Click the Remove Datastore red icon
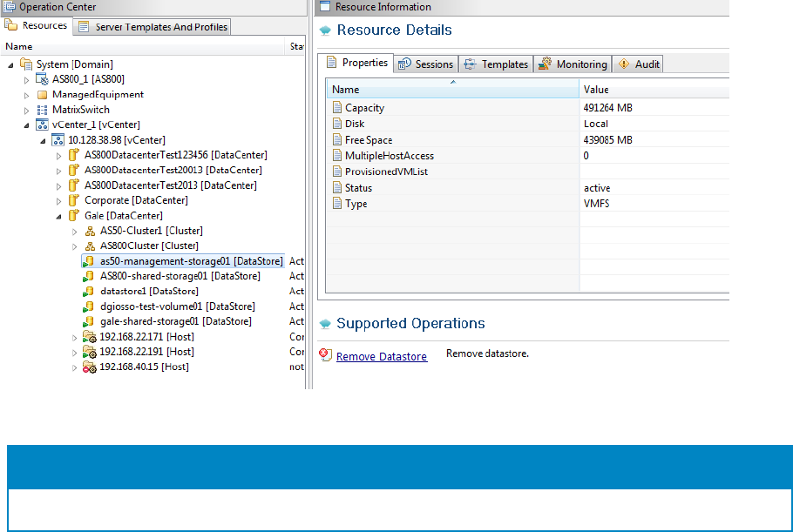This screenshot has width=793, height=532. point(326,355)
